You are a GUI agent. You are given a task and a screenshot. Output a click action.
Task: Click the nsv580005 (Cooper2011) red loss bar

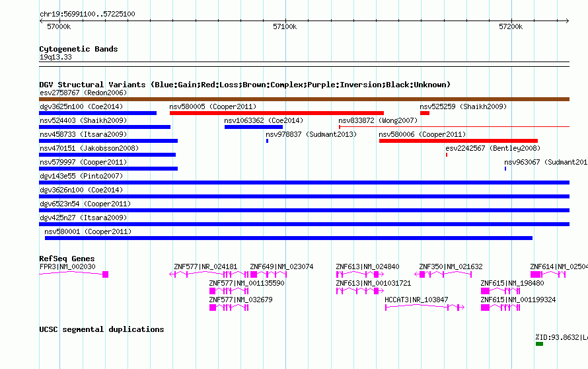(277, 113)
